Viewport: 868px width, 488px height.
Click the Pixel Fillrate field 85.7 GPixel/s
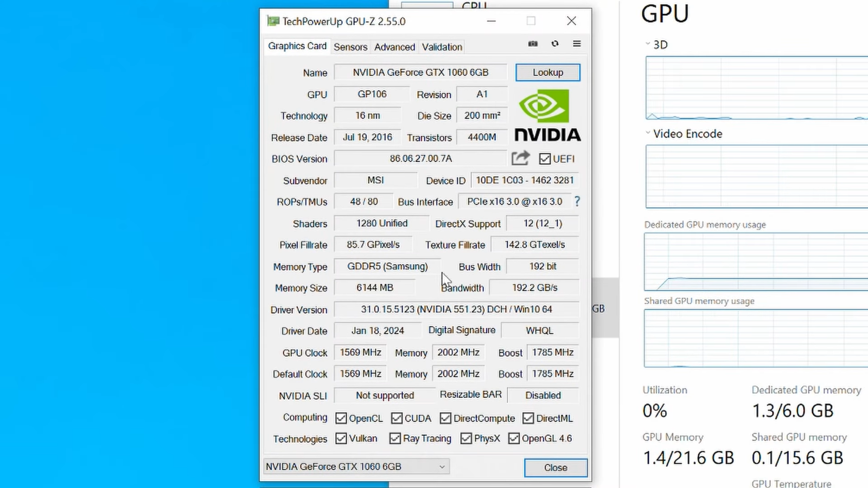click(373, 245)
